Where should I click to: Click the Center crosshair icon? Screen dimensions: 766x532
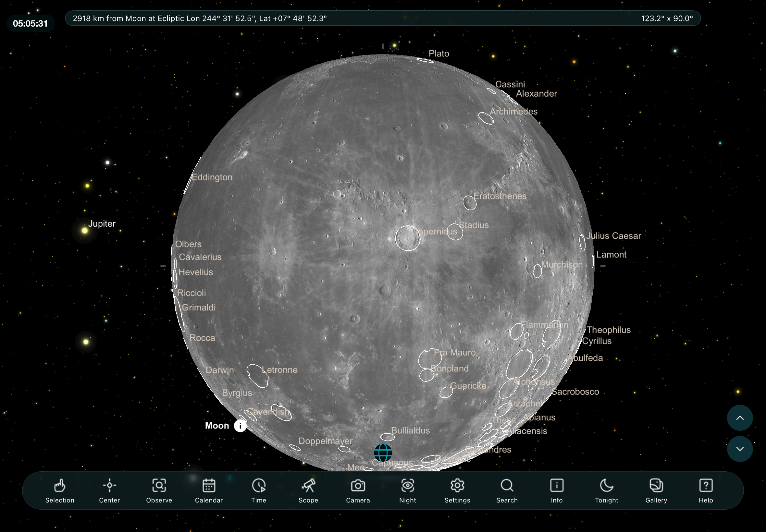109,490
